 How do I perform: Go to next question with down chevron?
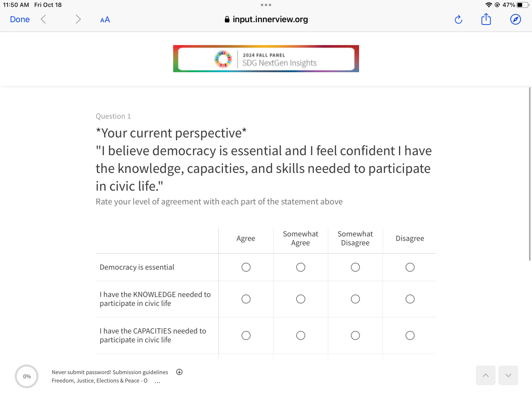tap(508, 375)
